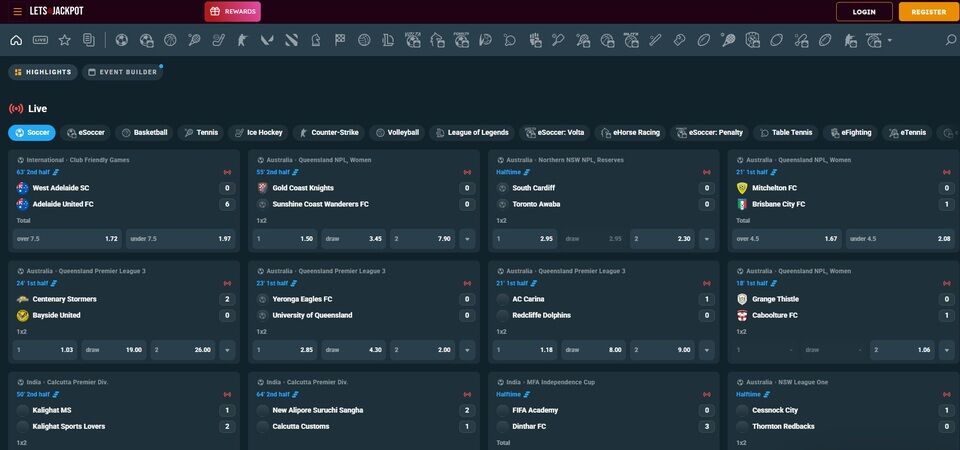The height and width of the screenshot is (450, 960).
Task: Select the Tennis racket icon in top bar
Action: [x=195, y=40]
